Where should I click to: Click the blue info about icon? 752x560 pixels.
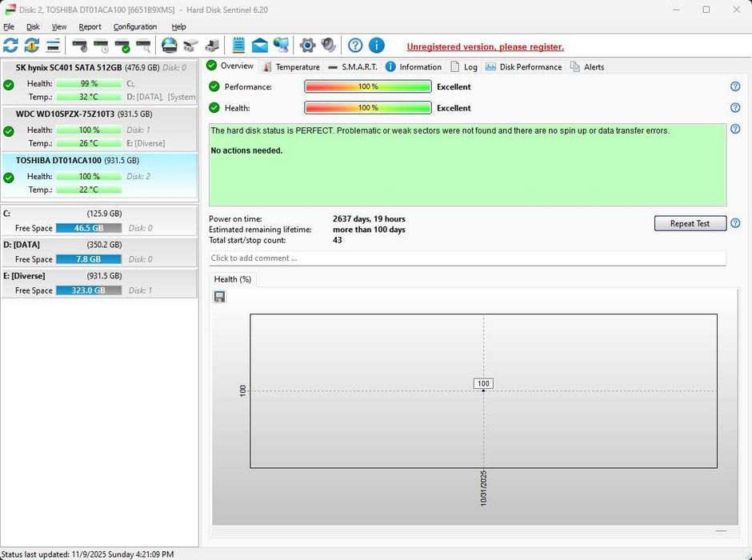coord(377,46)
